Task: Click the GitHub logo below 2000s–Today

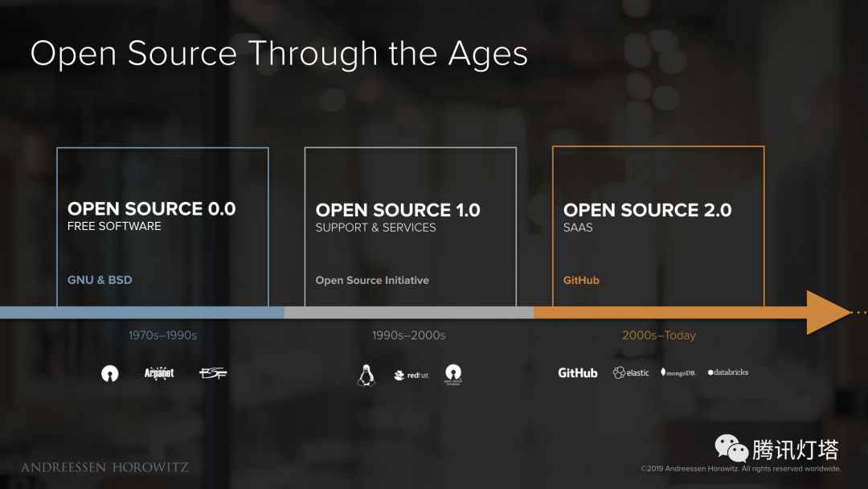Action: pyautogui.click(x=577, y=372)
